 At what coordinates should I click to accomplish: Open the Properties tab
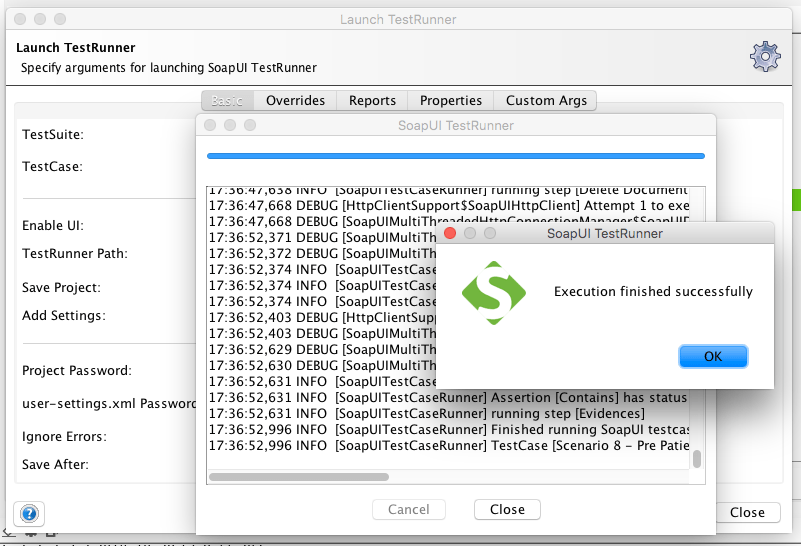(451, 101)
